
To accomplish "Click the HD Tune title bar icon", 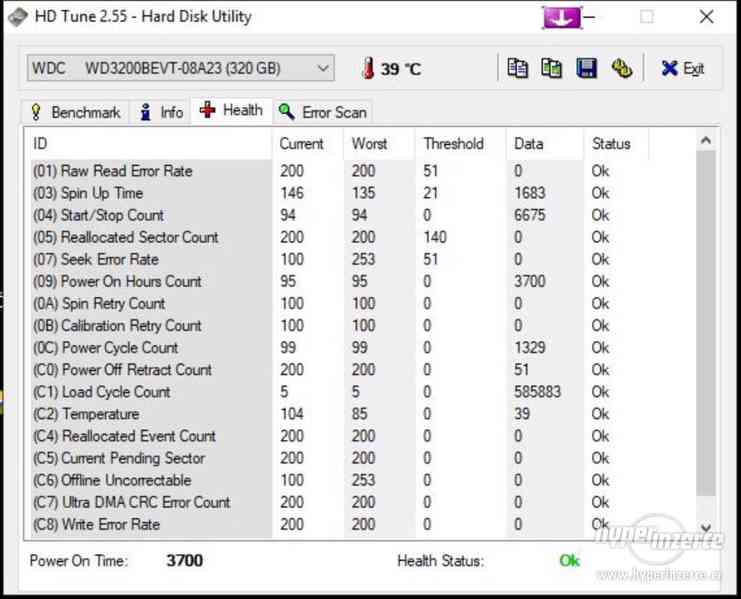I will (x=17, y=17).
